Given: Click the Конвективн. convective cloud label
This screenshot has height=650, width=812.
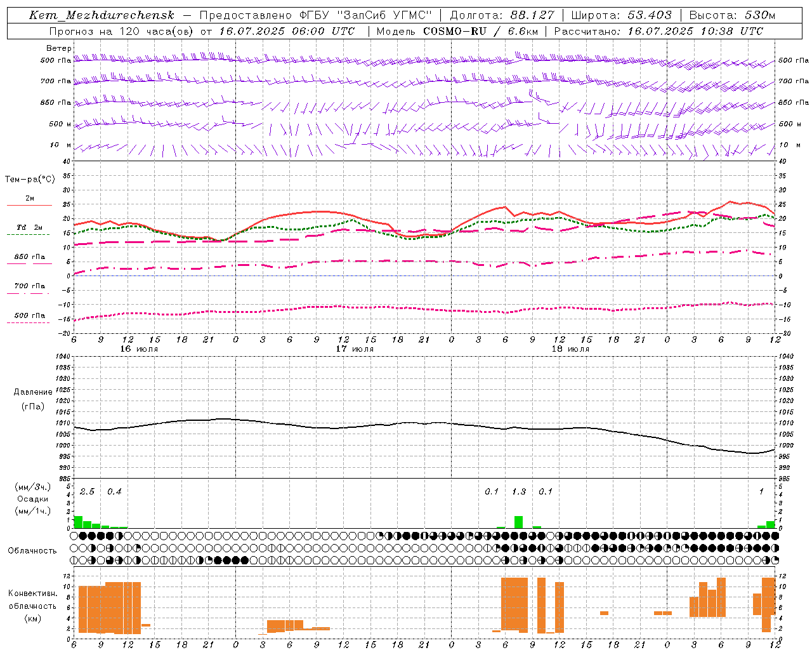Looking at the screenshot, I should [33, 594].
